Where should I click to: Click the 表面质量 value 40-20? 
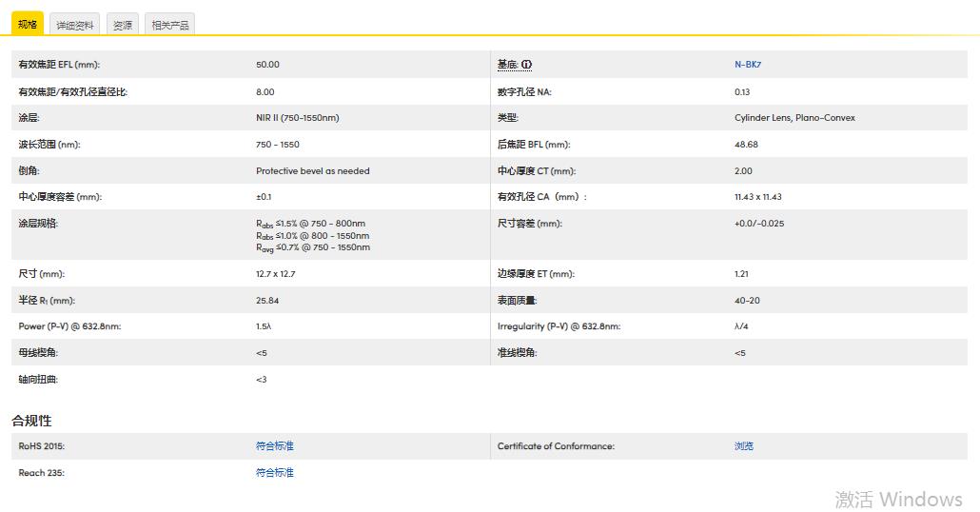tap(747, 300)
